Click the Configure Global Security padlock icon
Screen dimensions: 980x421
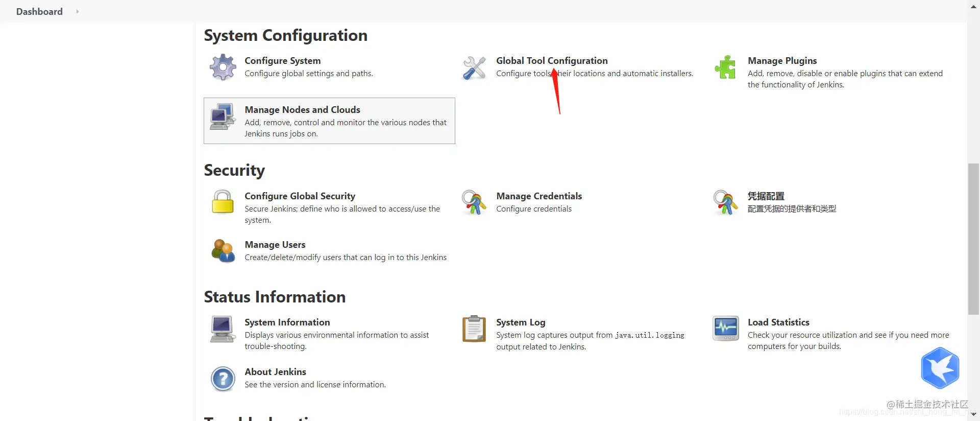(x=223, y=202)
